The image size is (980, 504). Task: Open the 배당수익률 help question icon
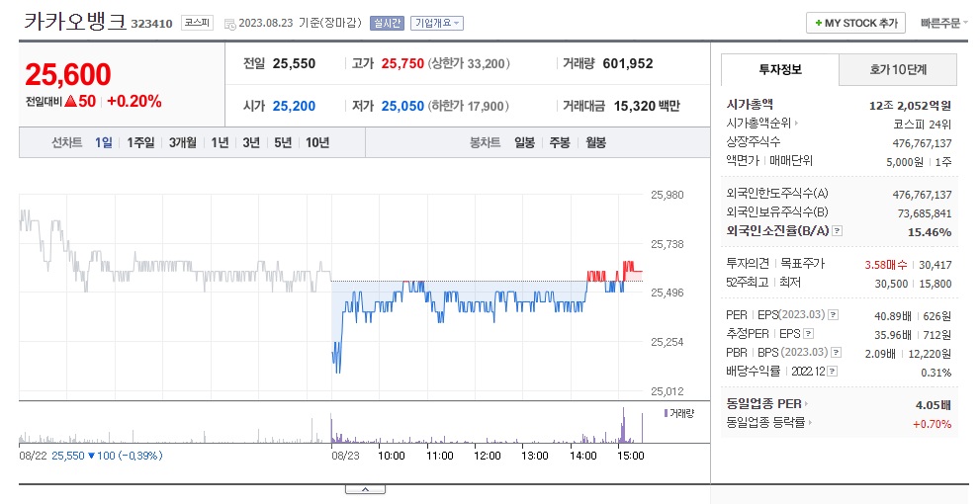point(832,372)
